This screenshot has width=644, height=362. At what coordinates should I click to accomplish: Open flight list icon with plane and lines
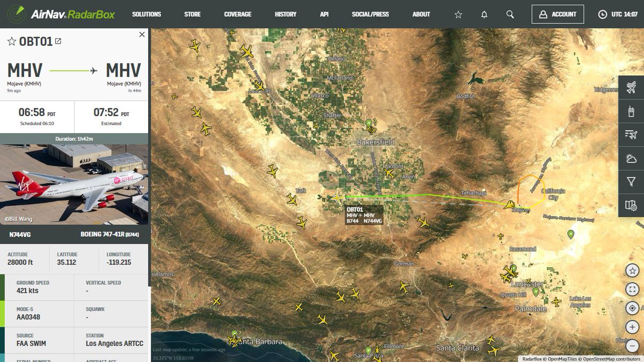pyautogui.click(x=631, y=135)
